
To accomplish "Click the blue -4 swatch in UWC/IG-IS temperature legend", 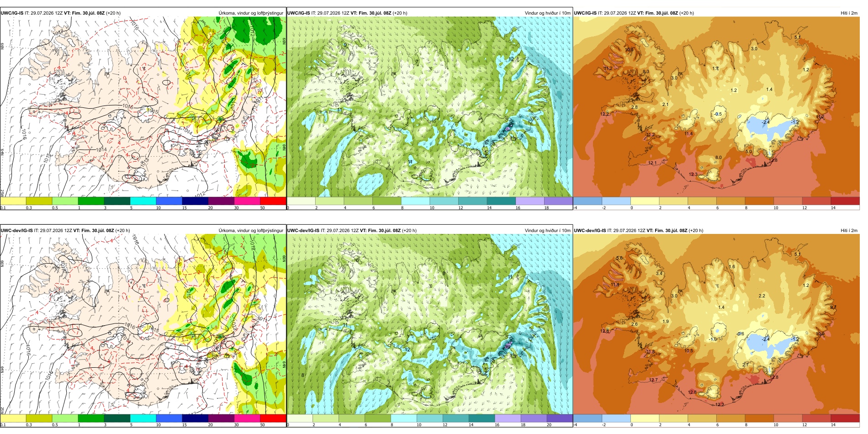I will coord(587,201).
